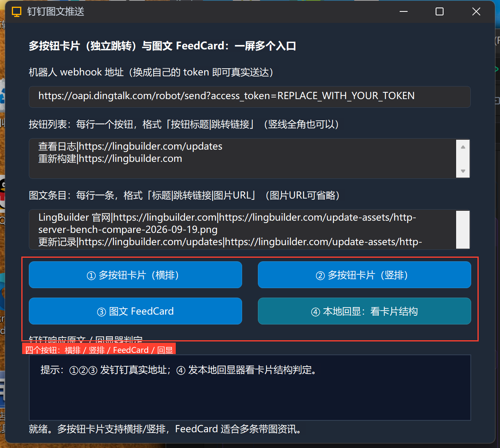Run ④ 本地回显：看卡片结构

(365, 311)
